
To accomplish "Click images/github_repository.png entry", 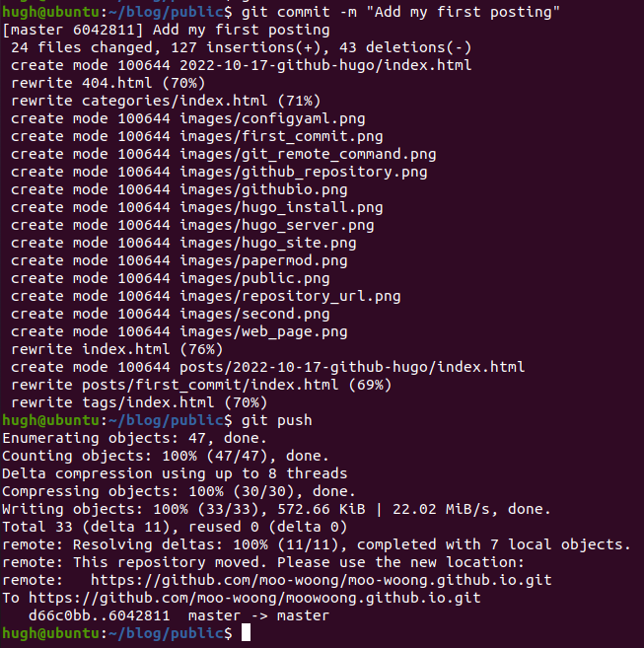I will [219, 172].
